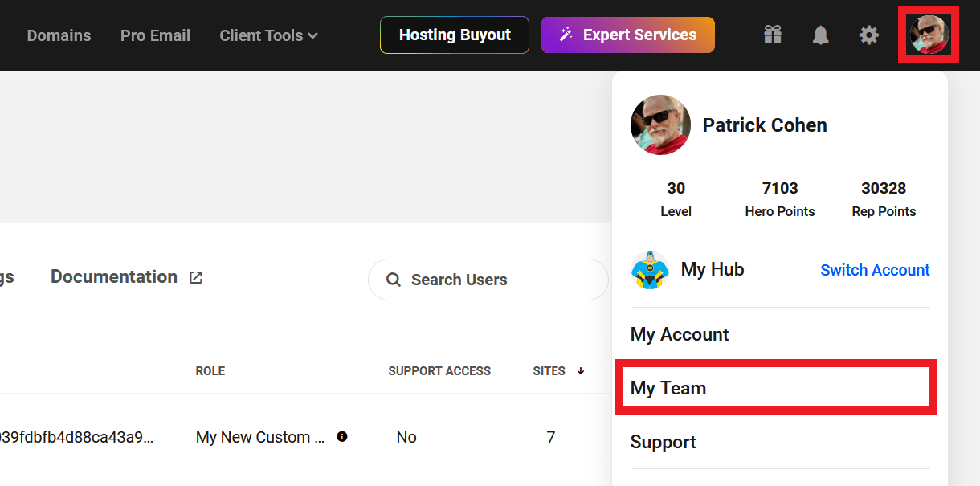Image resolution: width=980 pixels, height=486 pixels.
Task: Open the notifications bell
Action: coord(820,35)
